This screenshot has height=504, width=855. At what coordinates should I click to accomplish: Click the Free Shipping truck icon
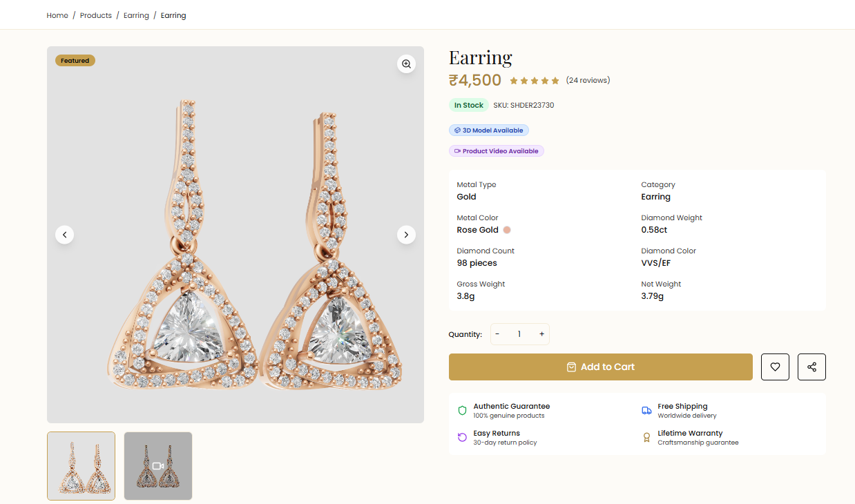point(646,411)
